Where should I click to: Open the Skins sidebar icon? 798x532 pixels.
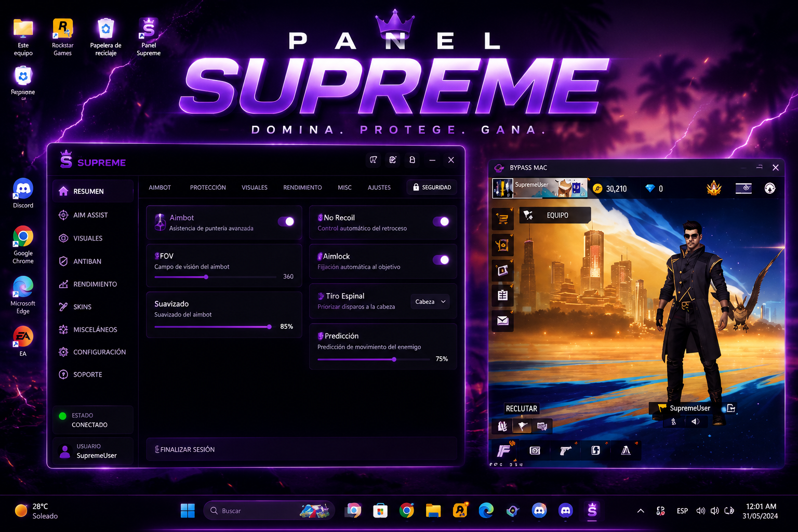click(63, 307)
